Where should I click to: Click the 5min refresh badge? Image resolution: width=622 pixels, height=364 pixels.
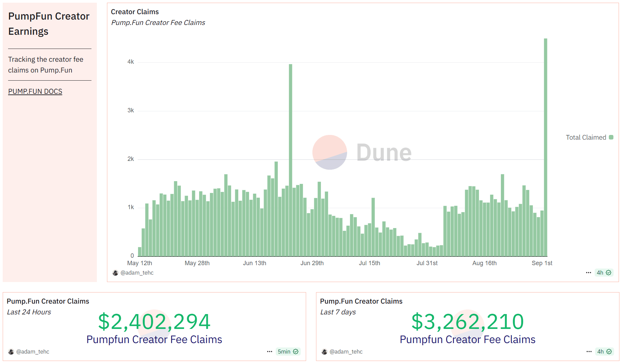[x=288, y=352]
